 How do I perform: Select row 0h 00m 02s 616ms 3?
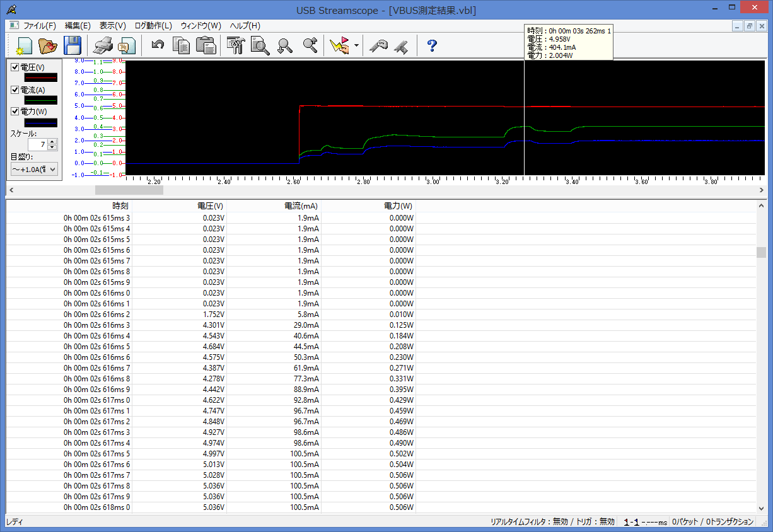tap(381, 325)
